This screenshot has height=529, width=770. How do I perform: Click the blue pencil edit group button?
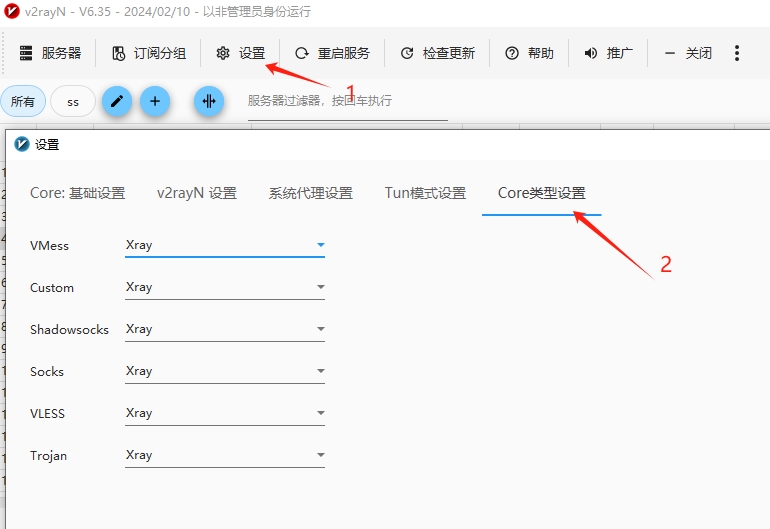pos(117,101)
